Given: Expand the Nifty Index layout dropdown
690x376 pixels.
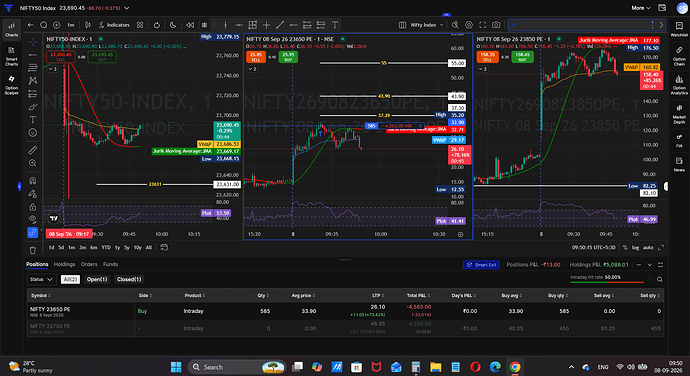Looking at the screenshot, I should coord(422,25).
